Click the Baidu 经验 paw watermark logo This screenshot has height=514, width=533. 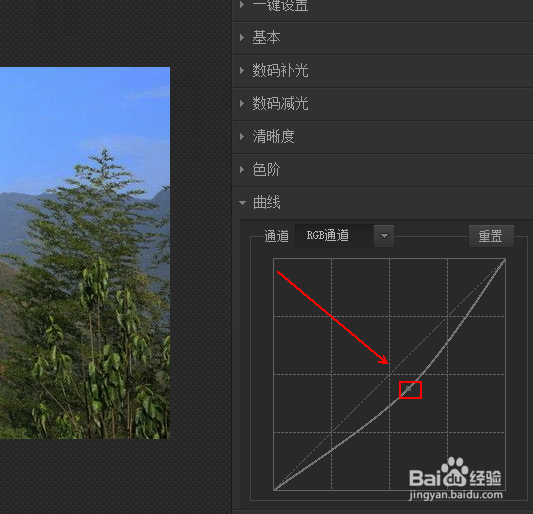[455, 473]
